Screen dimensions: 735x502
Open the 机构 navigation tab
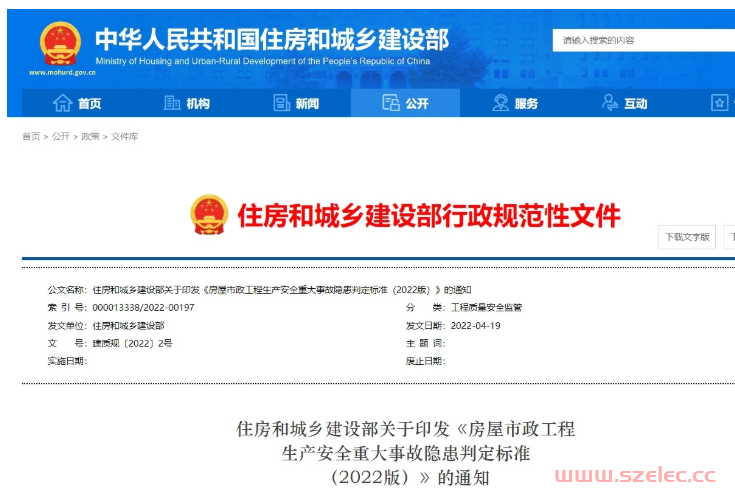point(187,103)
